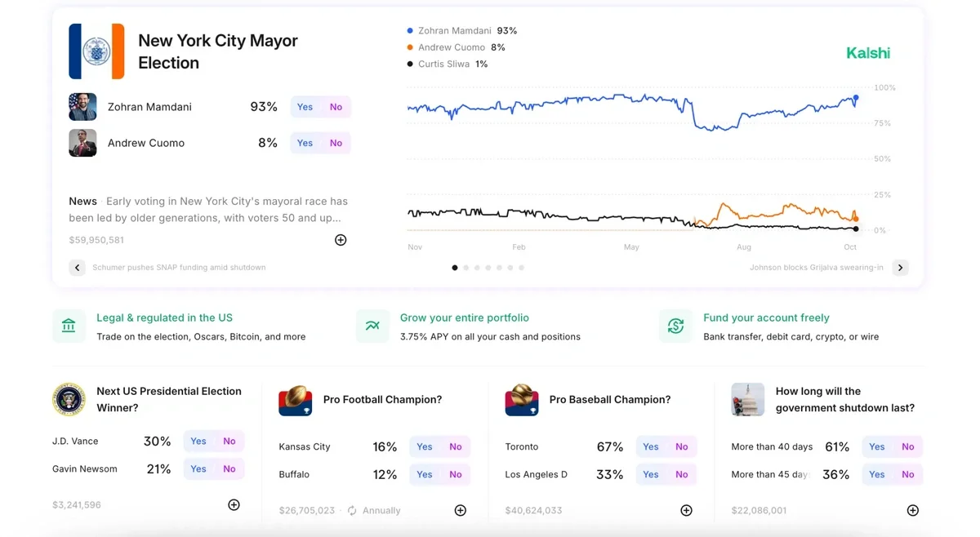Image resolution: width=980 pixels, height=537 pixels.
Task: Open 'Schumer pushes SNAP funding' headline
Action: pyautogui.click(x=179, y=268)
